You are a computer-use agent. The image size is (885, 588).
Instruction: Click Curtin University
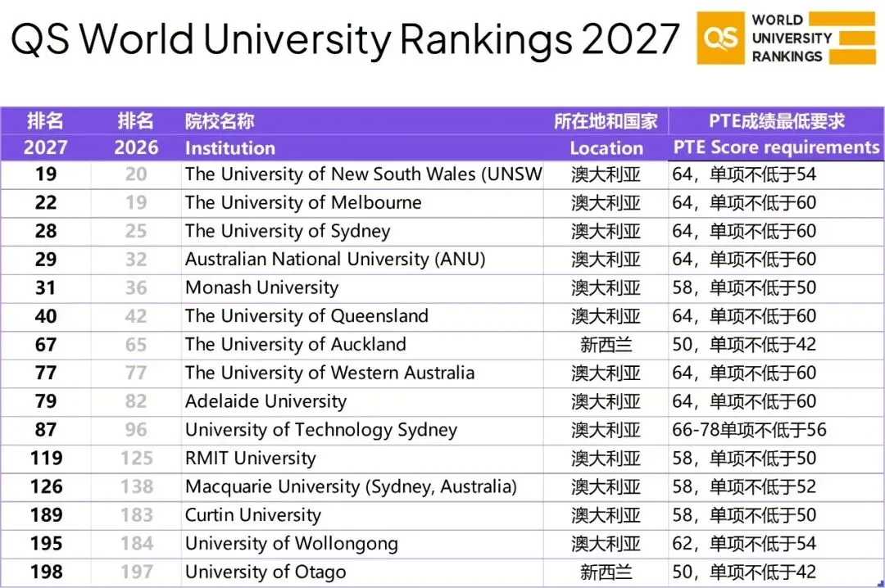(253, 514)
